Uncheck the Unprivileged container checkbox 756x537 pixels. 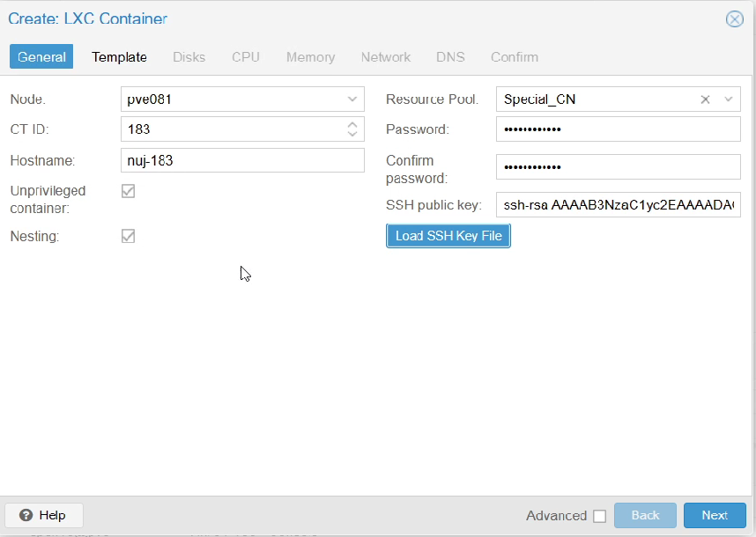128,190
